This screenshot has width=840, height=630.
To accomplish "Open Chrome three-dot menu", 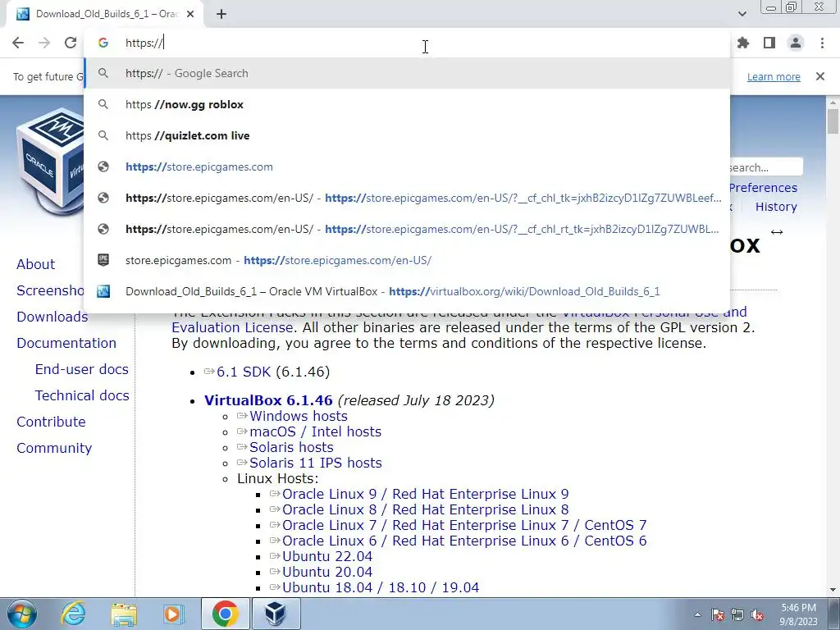I will [822, 43].
